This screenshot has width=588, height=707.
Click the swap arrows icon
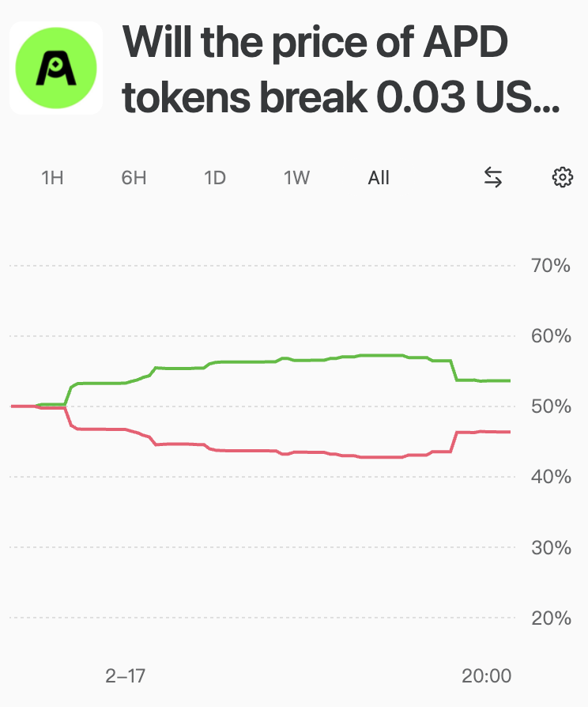coord(493,178)
